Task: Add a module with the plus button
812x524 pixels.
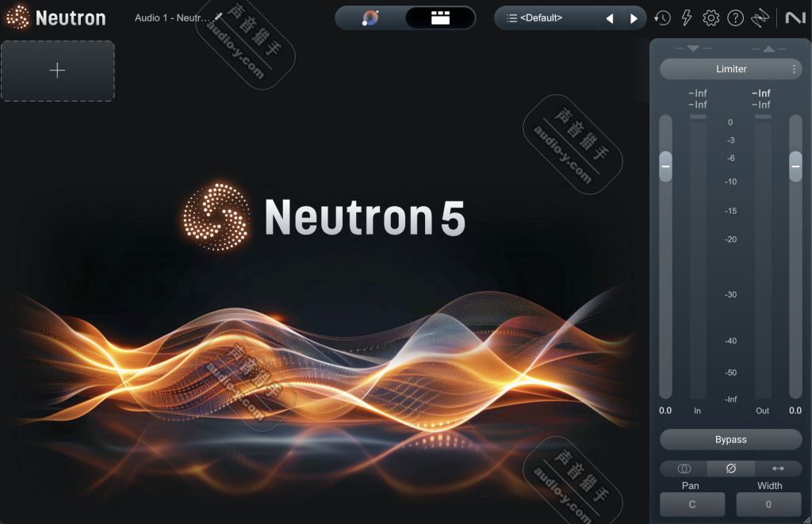Action: coord(57,70)
